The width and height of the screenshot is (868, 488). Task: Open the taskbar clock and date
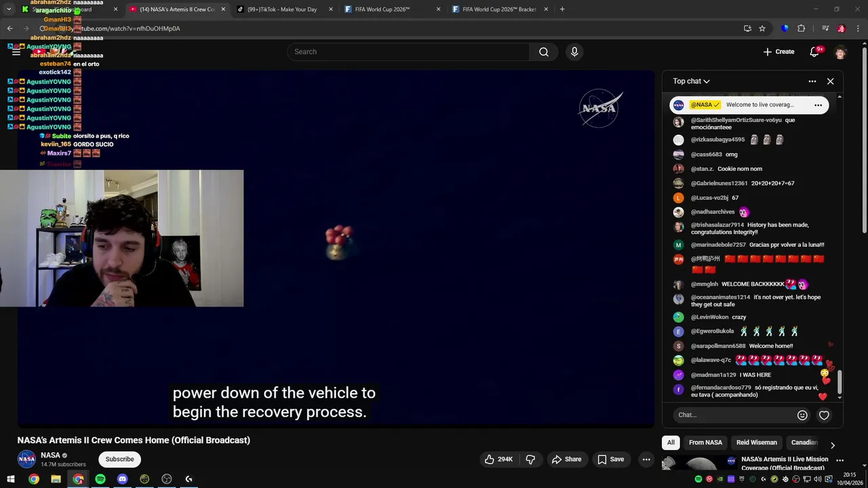click(850, 479)
